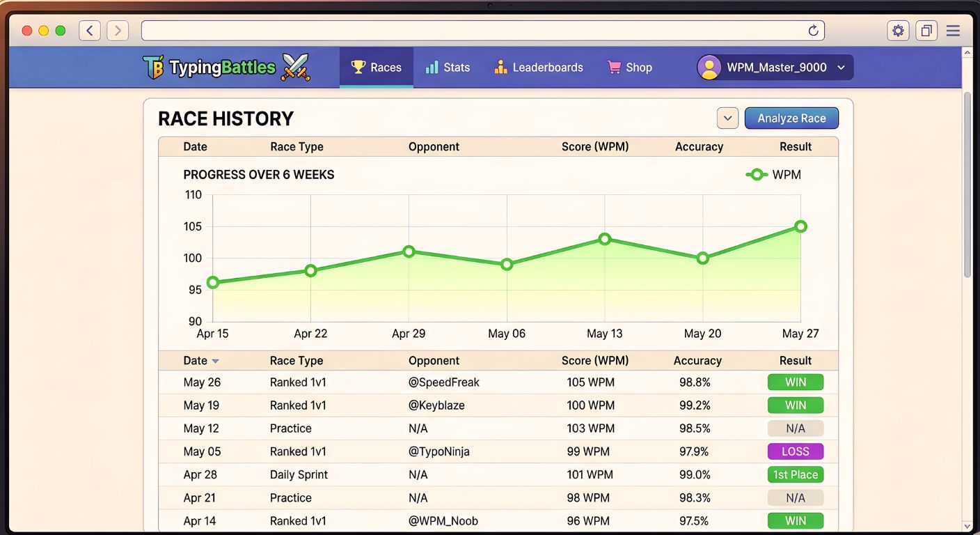
Task: Click the Analyze Race button
Action: (x=791, y=118)
